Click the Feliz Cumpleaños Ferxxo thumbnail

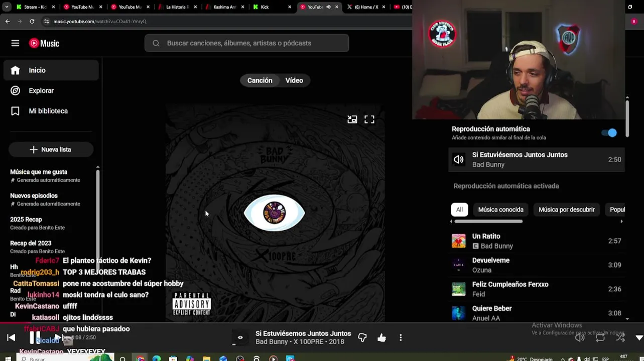point(458,289)
